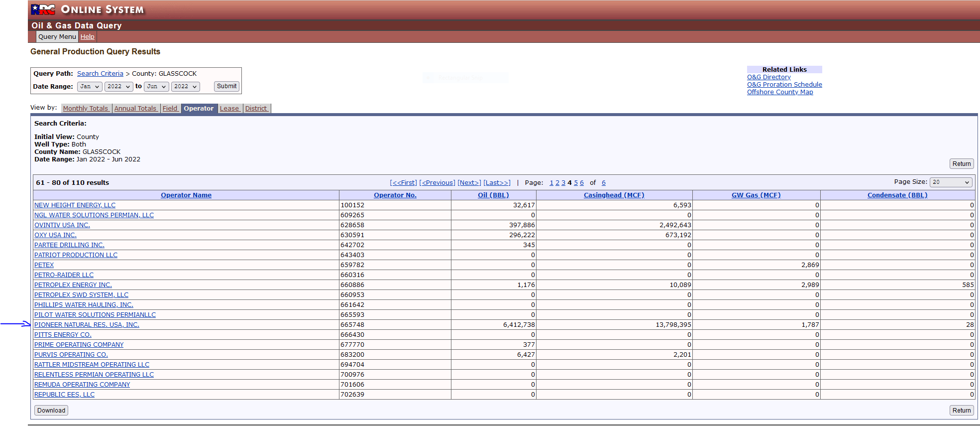Open RELENTLESS PERMIAN OPERATING LLC operator
Image resolution: width=980 pixels, height=428 pixels.
(x=94, y=375)
